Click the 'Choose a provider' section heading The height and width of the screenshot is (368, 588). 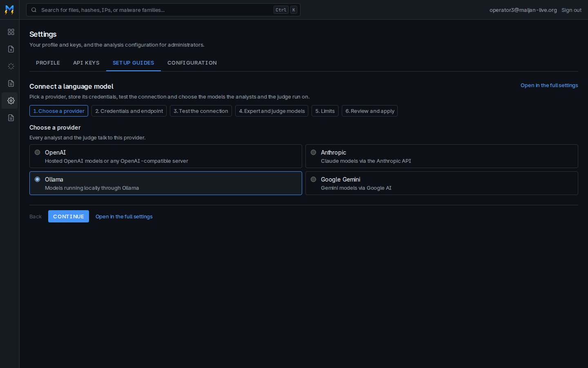(55, 128)
